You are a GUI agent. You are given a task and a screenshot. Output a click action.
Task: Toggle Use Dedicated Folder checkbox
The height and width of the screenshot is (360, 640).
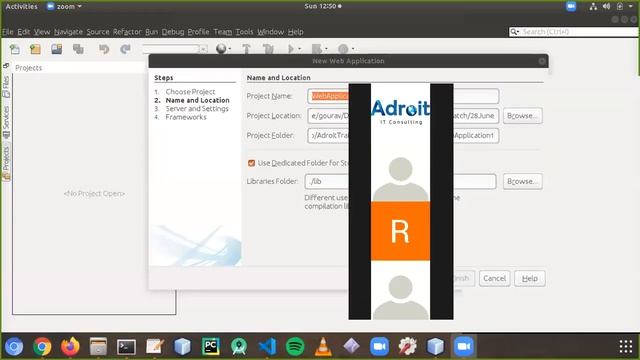pyautogui.click(x=251, y=163)
